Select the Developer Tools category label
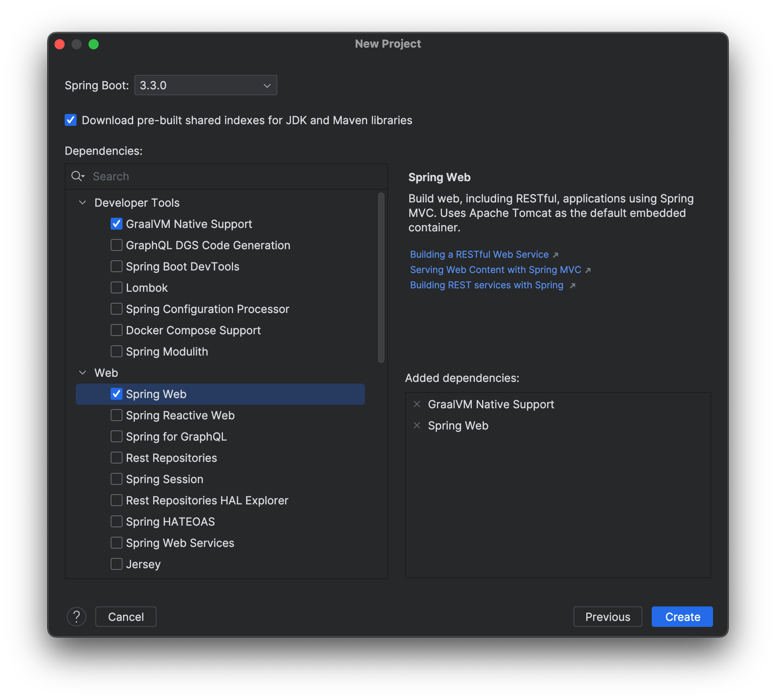776x700 pixels. click(137, 202)
